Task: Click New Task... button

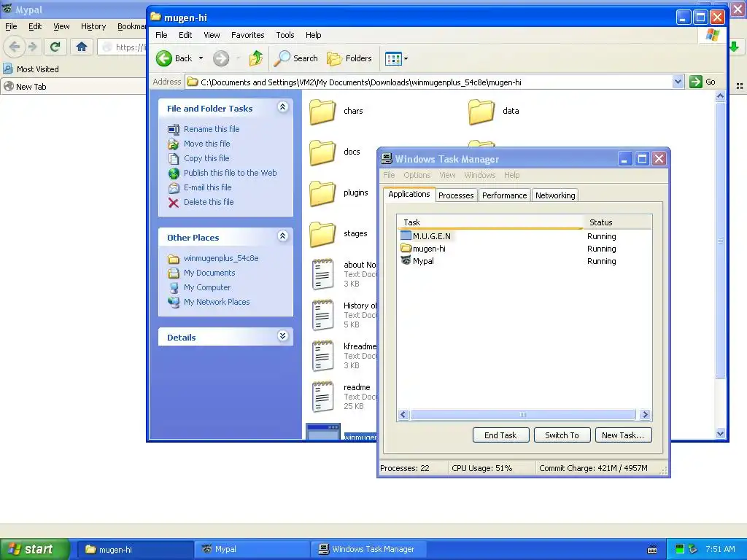Action: click(623, 435)
